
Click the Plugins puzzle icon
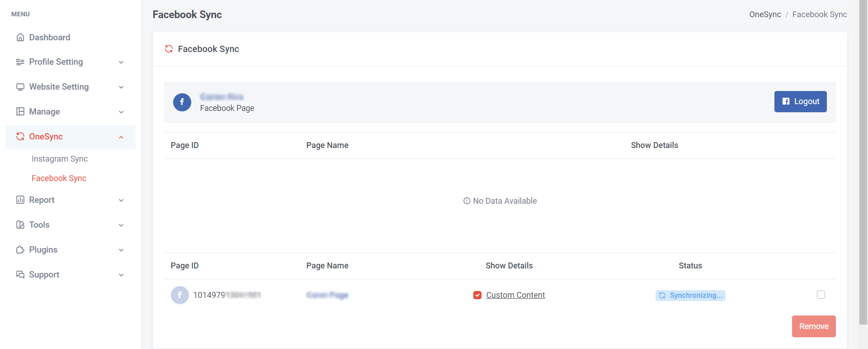20,250
